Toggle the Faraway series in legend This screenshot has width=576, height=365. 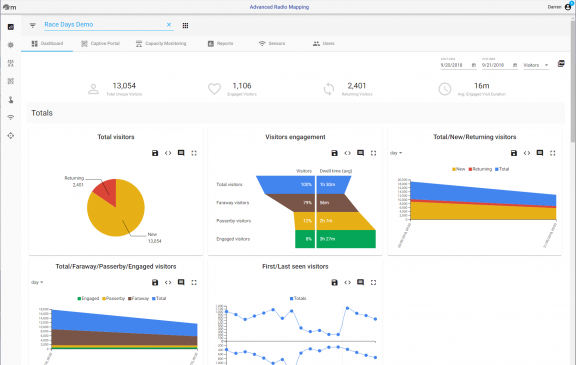tap(138, 299)
